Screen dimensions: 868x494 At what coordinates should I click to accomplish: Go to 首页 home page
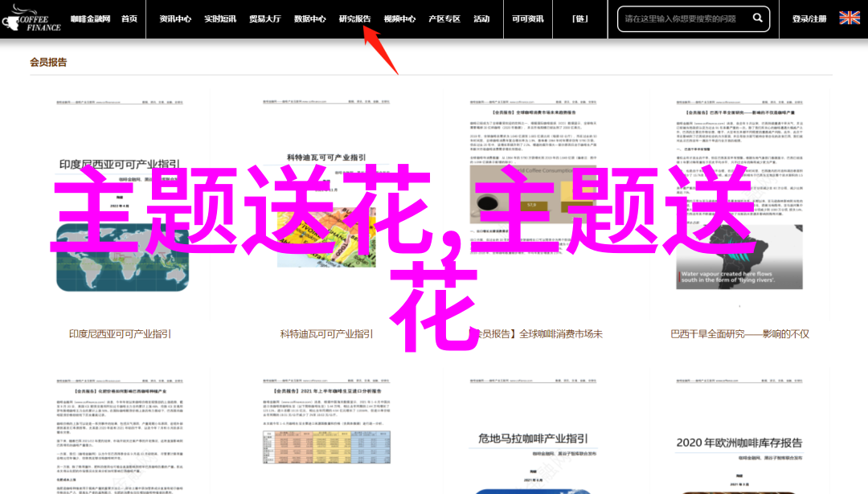(129, 18)
